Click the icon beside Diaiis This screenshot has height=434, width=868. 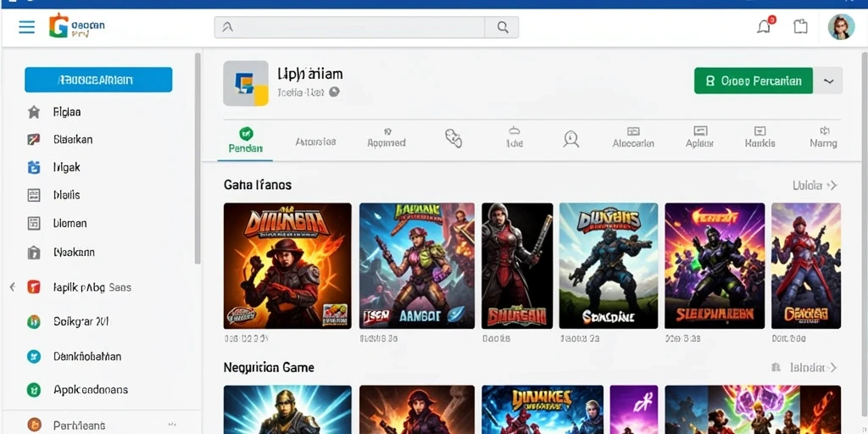click(34, 195)
